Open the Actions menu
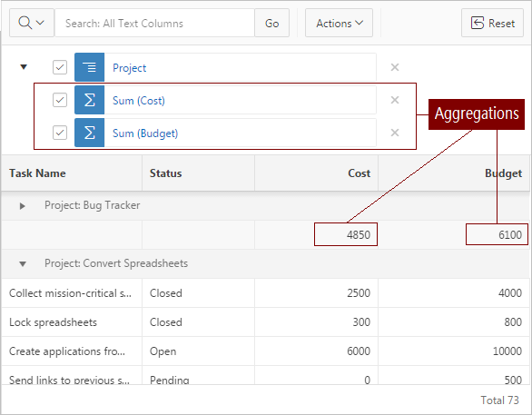The width and height of the screenshot is (532, 415). (339, 23)
